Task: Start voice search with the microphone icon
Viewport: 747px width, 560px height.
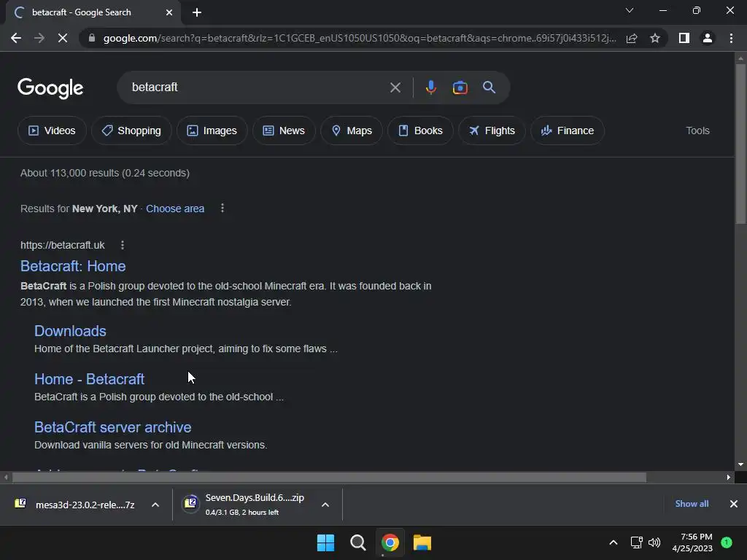Action: [x=430, y=87]
